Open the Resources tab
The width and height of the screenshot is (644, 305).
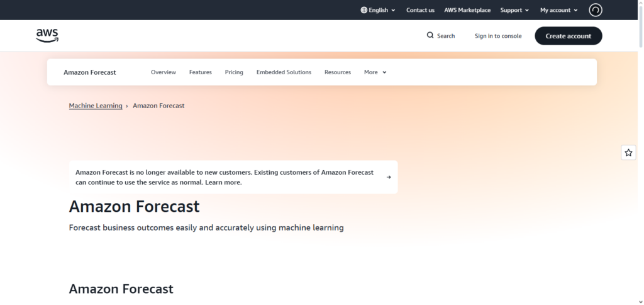click(x=338, y=72)
